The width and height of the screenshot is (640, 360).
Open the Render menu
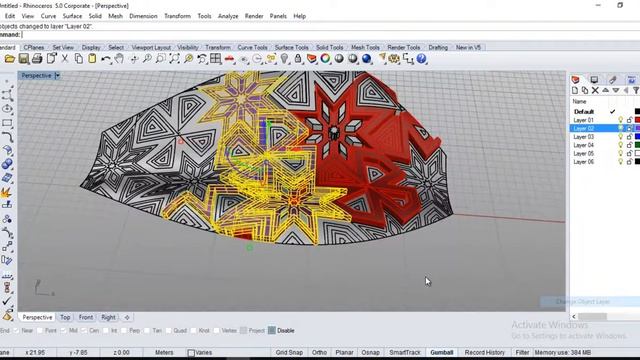coord(254,16)
